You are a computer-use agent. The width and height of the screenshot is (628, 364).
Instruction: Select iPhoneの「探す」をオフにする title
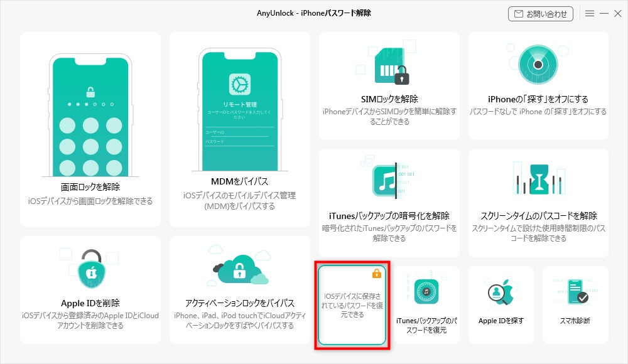538,99
